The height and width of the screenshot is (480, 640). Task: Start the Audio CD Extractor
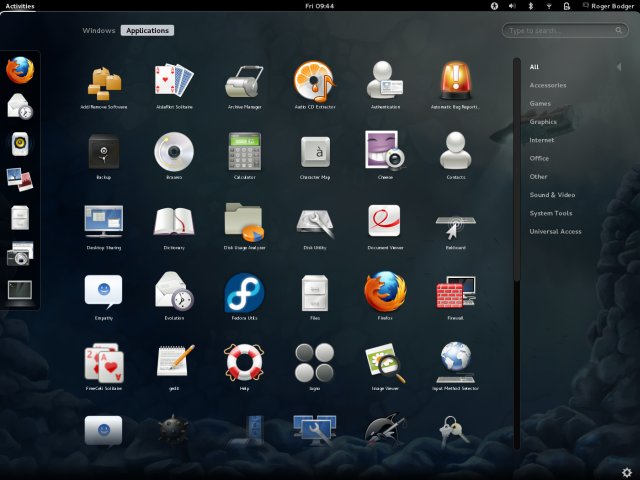[315, 84]
